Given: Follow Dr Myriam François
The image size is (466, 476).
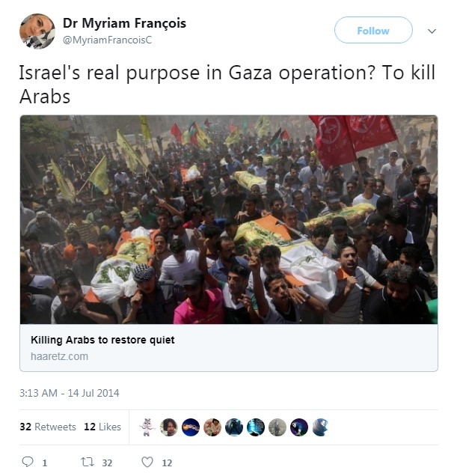Looking at the screenshot, I should click(373, 30).
